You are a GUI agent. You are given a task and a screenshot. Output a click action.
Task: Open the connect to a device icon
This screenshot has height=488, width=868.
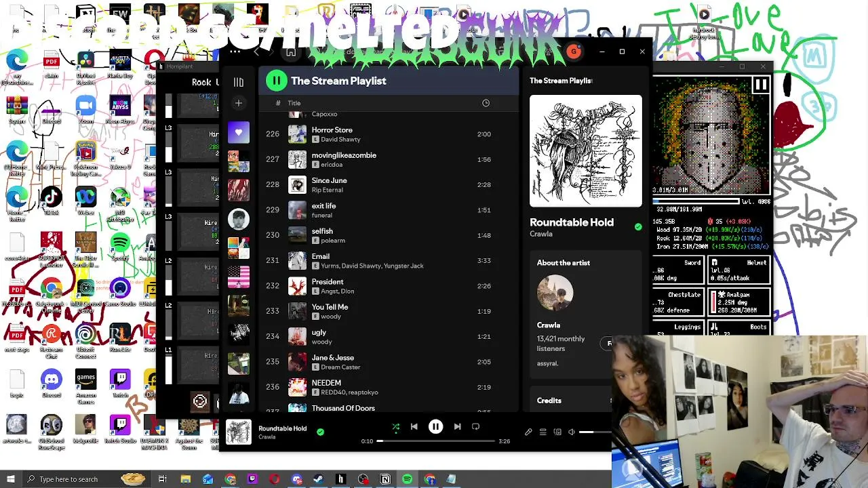point(557,432)
